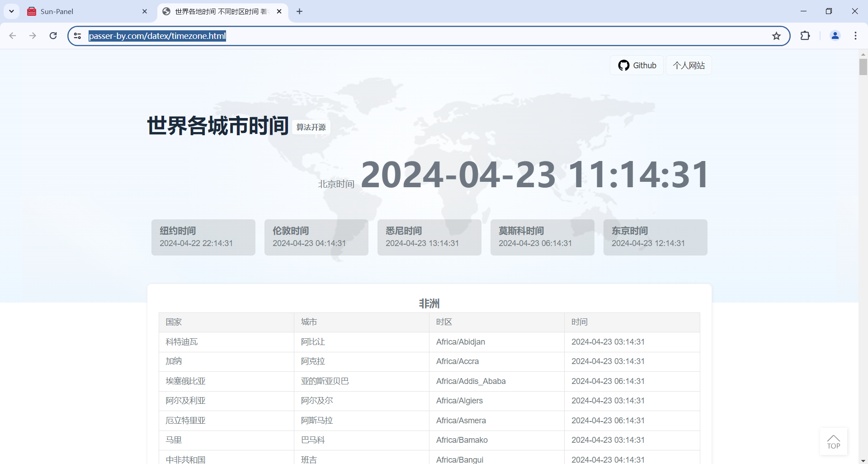Reload the current page
Screen dimensions: 868x464
[x=53, y=36]
